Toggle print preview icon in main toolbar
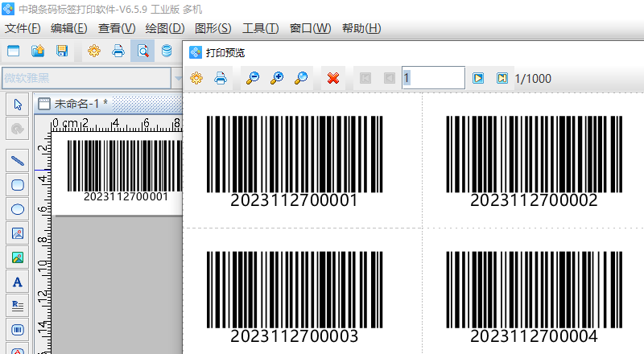Viewport: 644px width, 354px height. [142, 51]
